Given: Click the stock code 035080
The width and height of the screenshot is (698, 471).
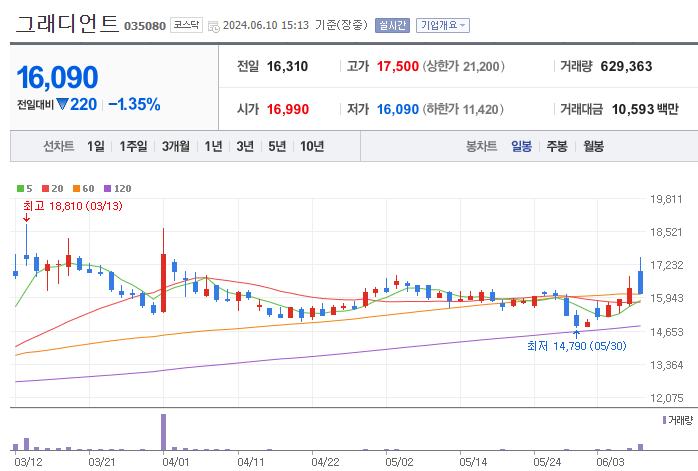Looking at the screenshot, I should (x=145, y=26).
